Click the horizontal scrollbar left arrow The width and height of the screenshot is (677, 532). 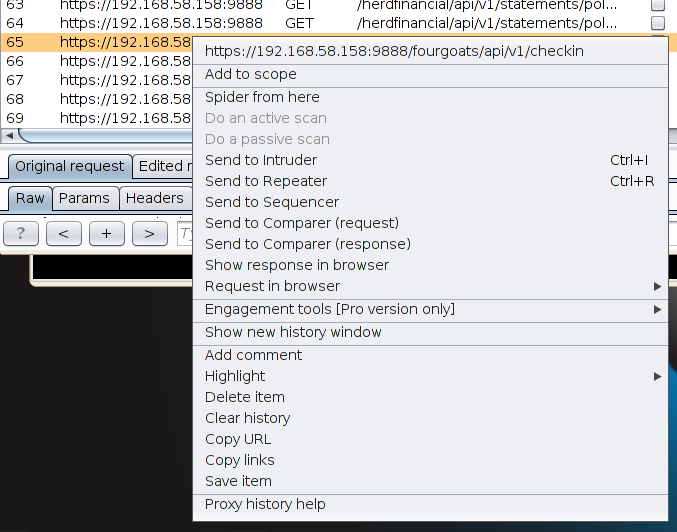tap(9, 136)
